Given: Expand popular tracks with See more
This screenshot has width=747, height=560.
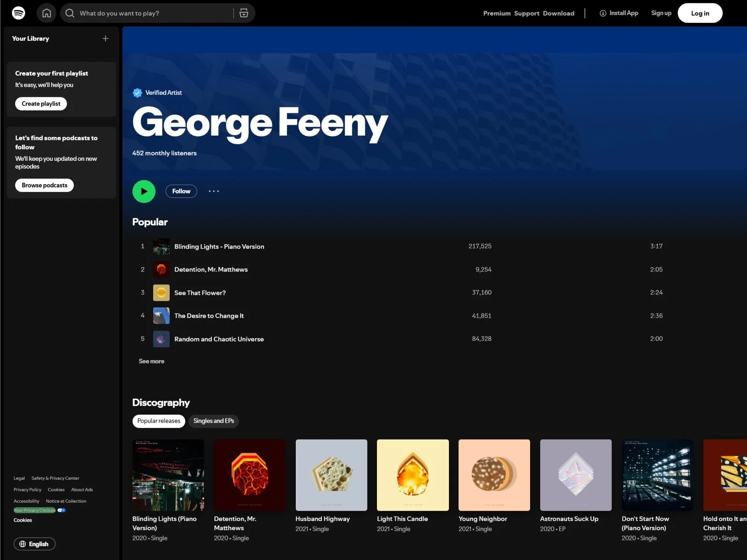Looking at the screenshot, I should pos(151,361).
